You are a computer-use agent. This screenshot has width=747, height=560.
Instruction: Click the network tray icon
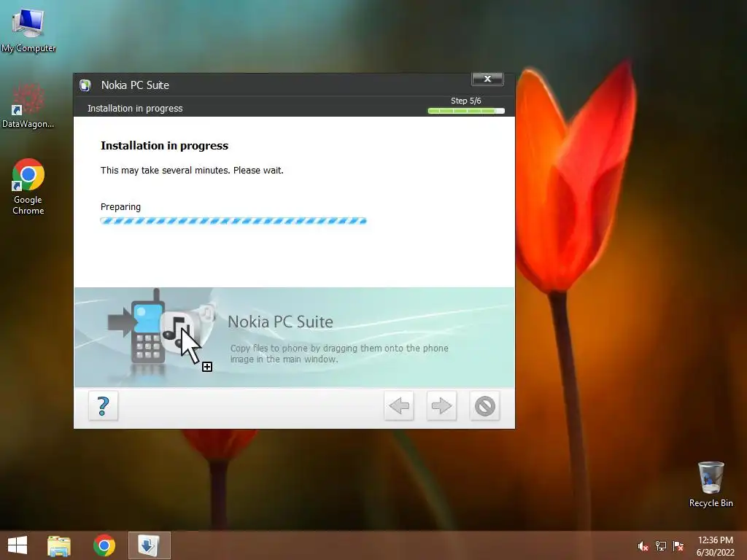point(661,546)
